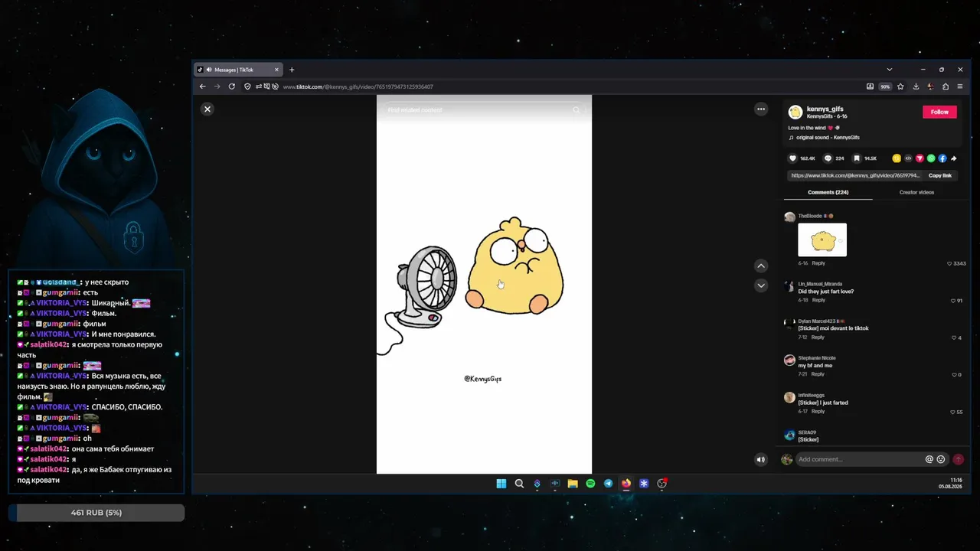Reload the page in the browser

pos(232,86)
